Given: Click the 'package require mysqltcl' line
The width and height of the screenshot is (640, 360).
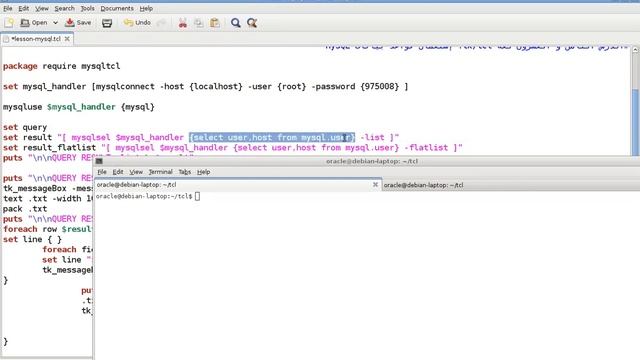Looking at the screenshot, I should [x=62, y=66].
